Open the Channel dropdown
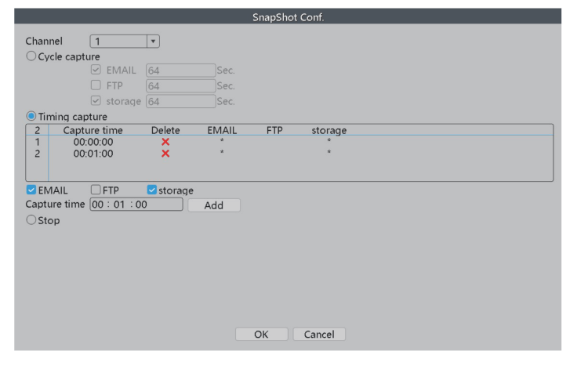This screenshot has height=366, width=588. (153, 41)
